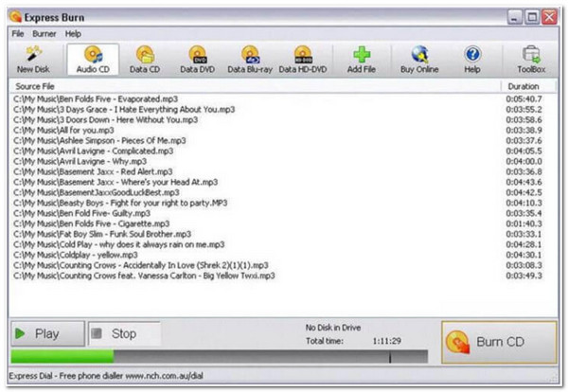Choose the Data DVD option
The image size is (568, 392).
tap(198, 60)
